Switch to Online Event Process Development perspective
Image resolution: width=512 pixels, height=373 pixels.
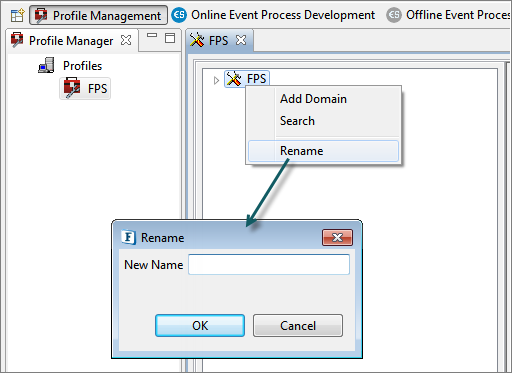[273, 15]
